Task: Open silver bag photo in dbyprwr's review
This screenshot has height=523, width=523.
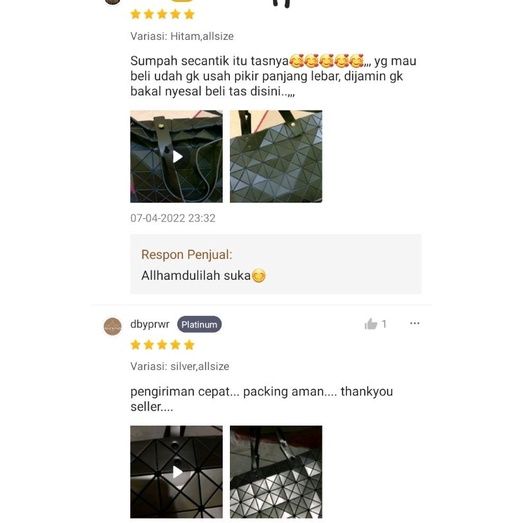Action: click(276, 472)
